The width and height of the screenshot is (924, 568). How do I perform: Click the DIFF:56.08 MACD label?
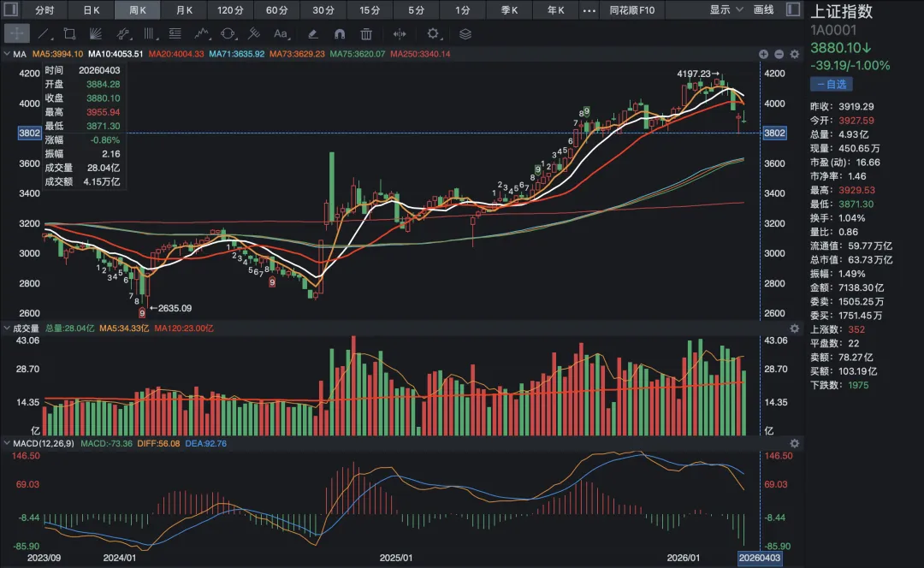pos(158,443)
